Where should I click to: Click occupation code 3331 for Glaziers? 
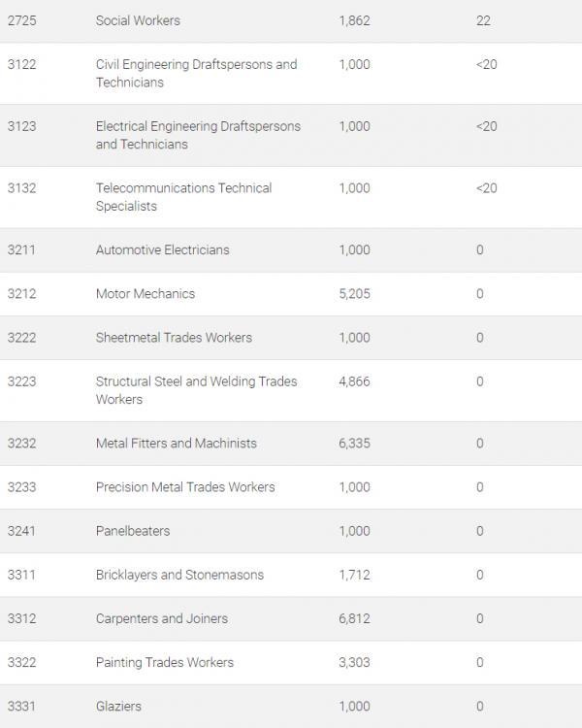(21, 706)
